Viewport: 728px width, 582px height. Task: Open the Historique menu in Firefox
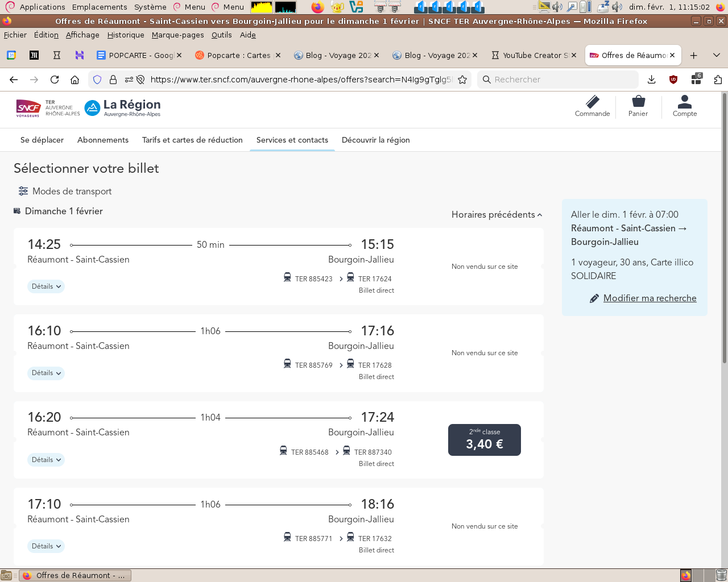coord(126,35)
